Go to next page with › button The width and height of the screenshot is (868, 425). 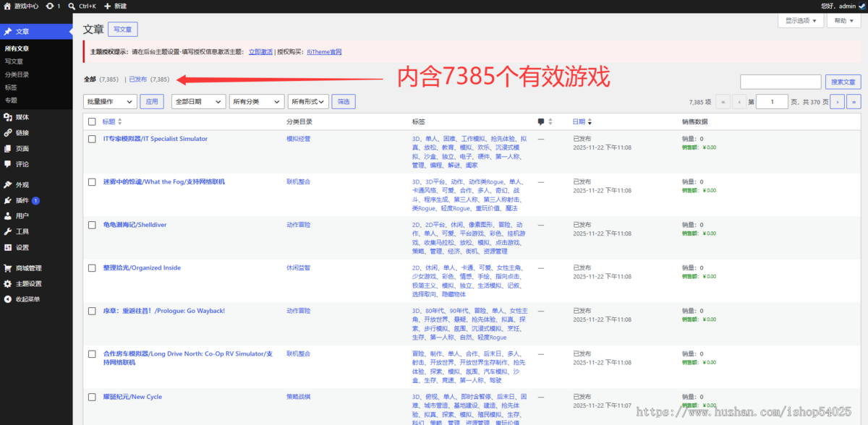(838, 102)
